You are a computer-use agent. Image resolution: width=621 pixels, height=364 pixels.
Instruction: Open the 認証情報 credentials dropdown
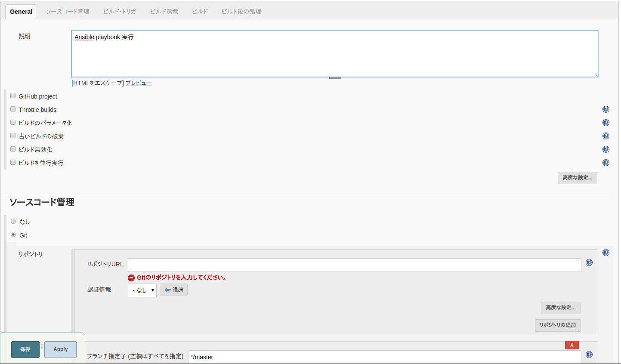point(142,290)
